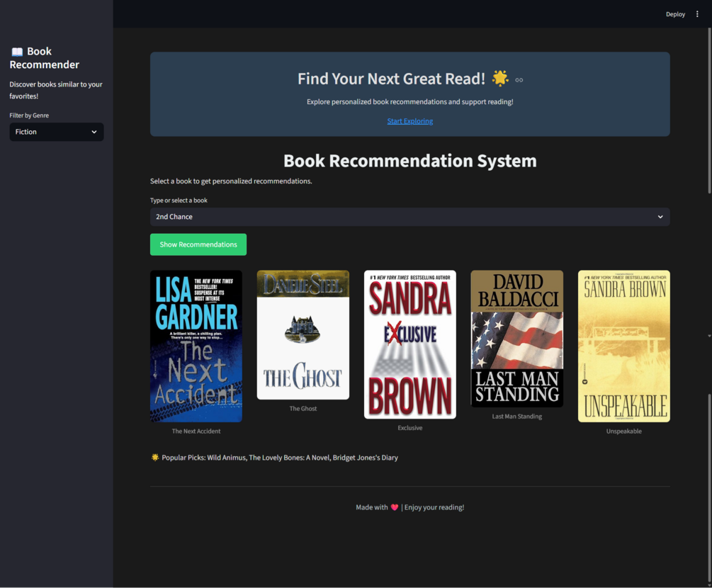712x588 pixels.
Task: Click the Show Recommendations button
Action: 198,244
